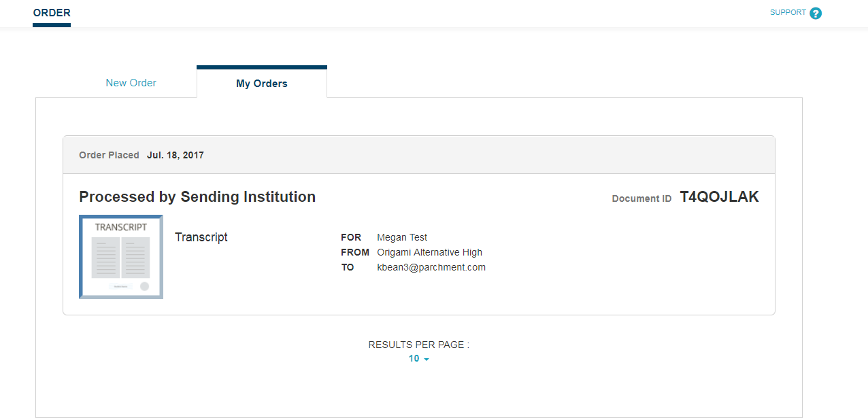Screen dimensions: 868x418
Task: Click the student name Megan Test
Action: point(402,237)
